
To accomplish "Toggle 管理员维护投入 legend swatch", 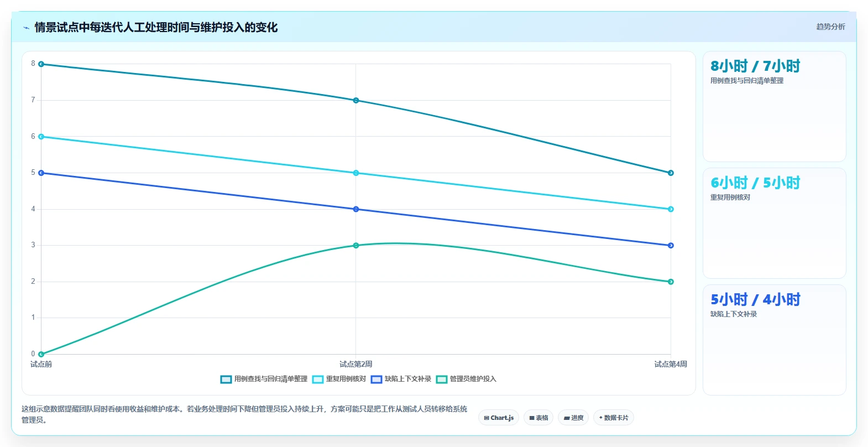I will (442, 379).
